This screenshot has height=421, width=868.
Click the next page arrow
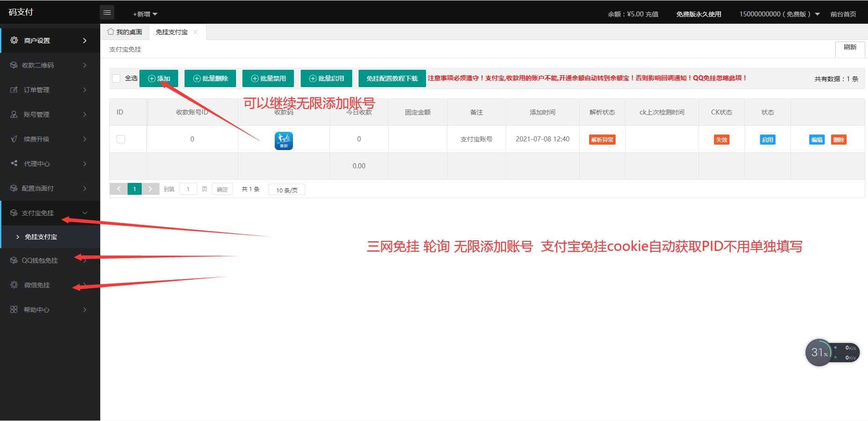150,189
